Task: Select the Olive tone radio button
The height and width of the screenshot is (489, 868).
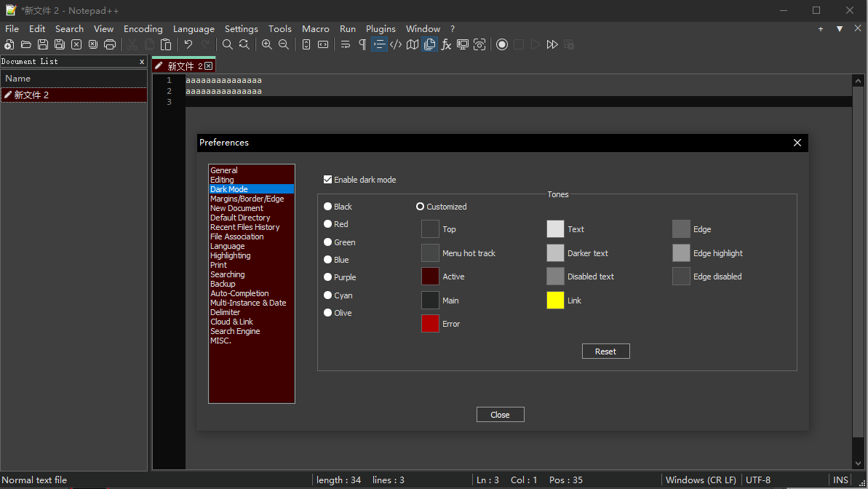Action: tap(327, 313)
